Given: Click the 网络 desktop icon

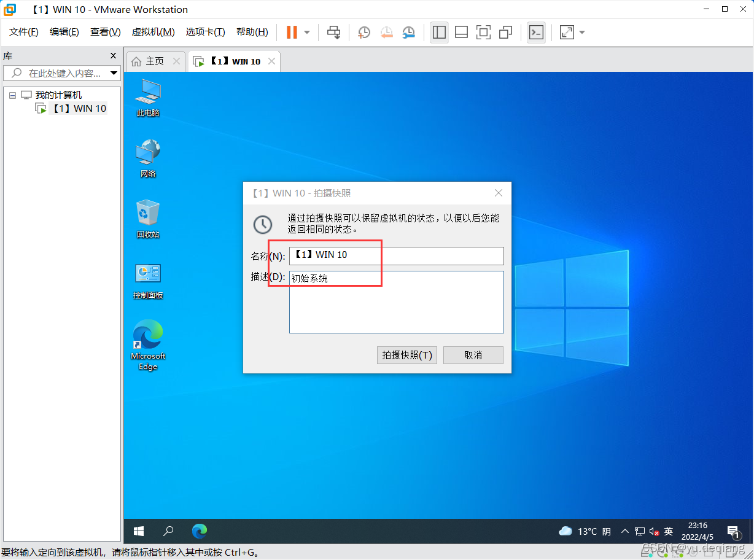Looking at the screenshot, I should [148, 158].
